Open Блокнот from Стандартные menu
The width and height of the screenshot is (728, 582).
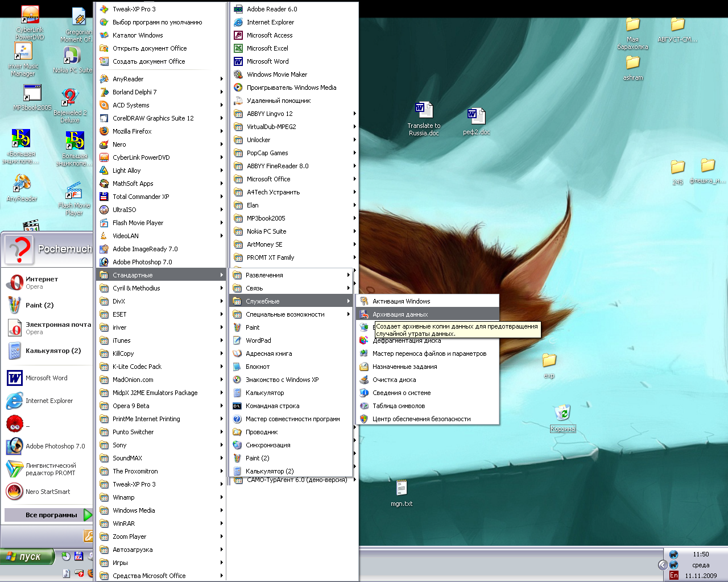(x=291, y=367)
